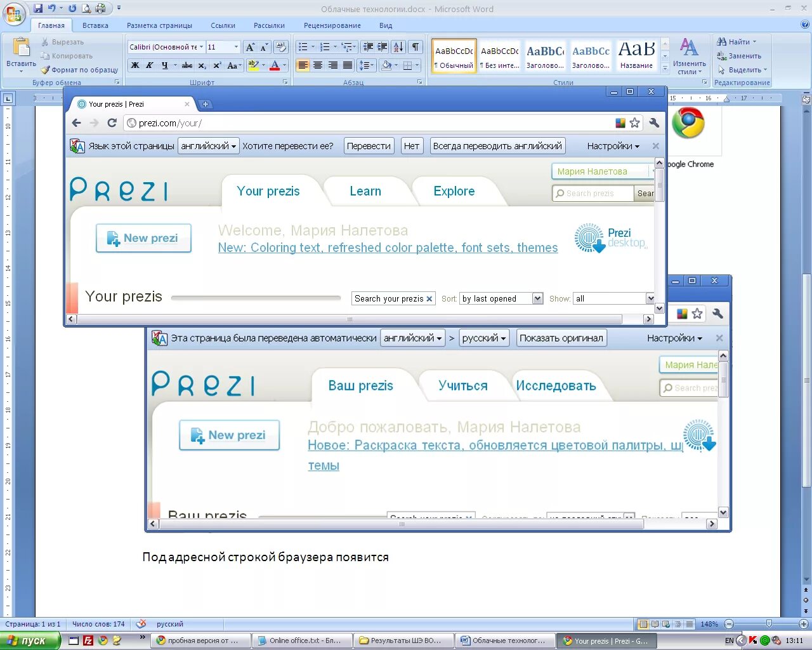Click Вырезать (cut) scissors command
Image resolution: width=812 pixels, height=650 pixels.
[62, 42]
